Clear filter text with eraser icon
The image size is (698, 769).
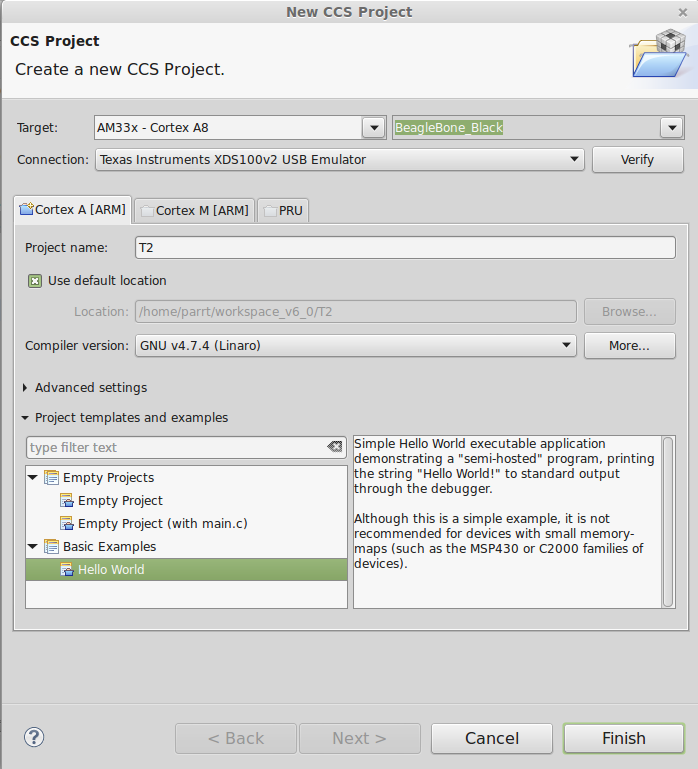pyautogui.click(x=335, y=447)
